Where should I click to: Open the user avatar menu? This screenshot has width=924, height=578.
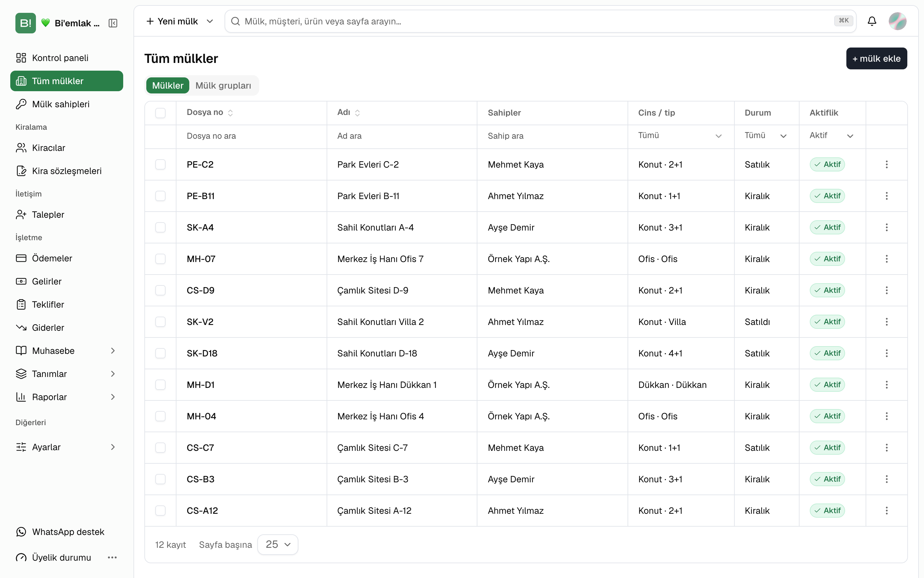(897, 22)
